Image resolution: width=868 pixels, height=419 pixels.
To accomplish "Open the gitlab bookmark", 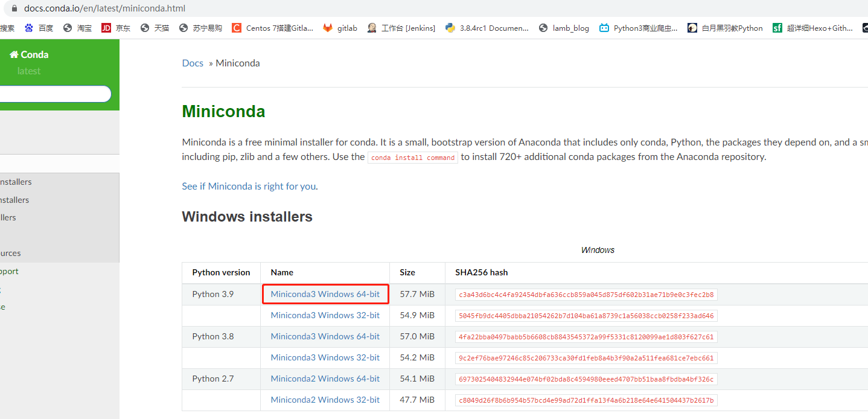I will (x=340, y=28).
